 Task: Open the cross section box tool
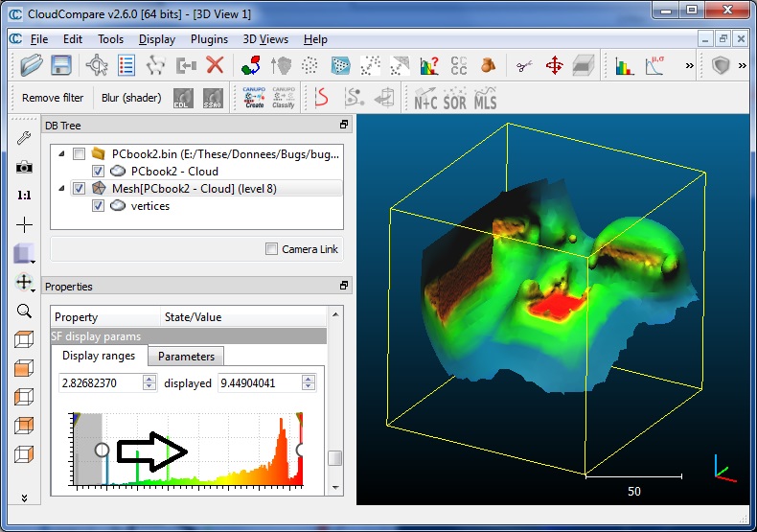(584, 64)
